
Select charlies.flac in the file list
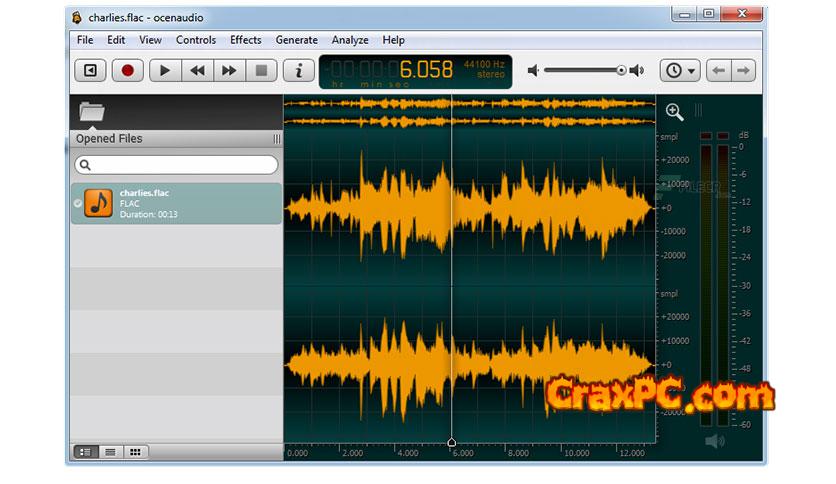coord(177,203)
